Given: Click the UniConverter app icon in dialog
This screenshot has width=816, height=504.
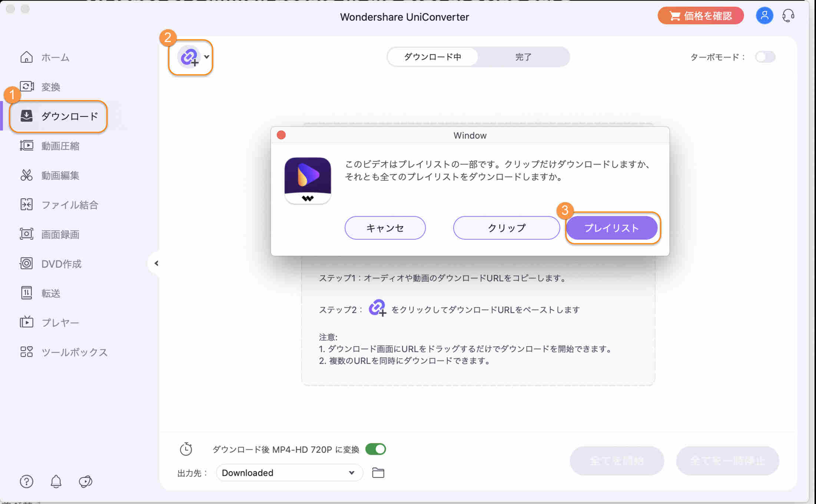Looking at the screenshot, I should [x=308, y=181].
